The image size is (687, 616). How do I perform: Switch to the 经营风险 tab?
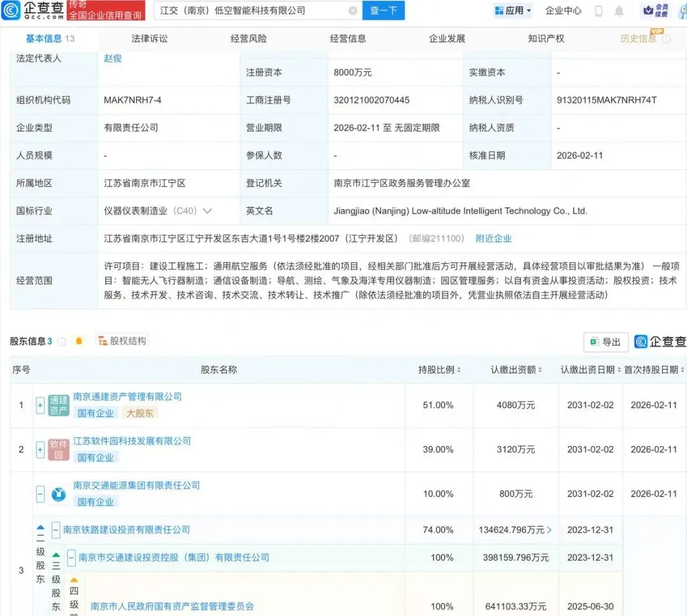click(249, 39)
